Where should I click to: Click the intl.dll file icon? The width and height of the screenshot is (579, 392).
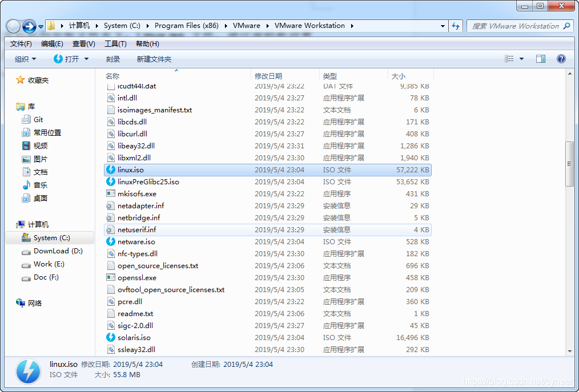110,98
